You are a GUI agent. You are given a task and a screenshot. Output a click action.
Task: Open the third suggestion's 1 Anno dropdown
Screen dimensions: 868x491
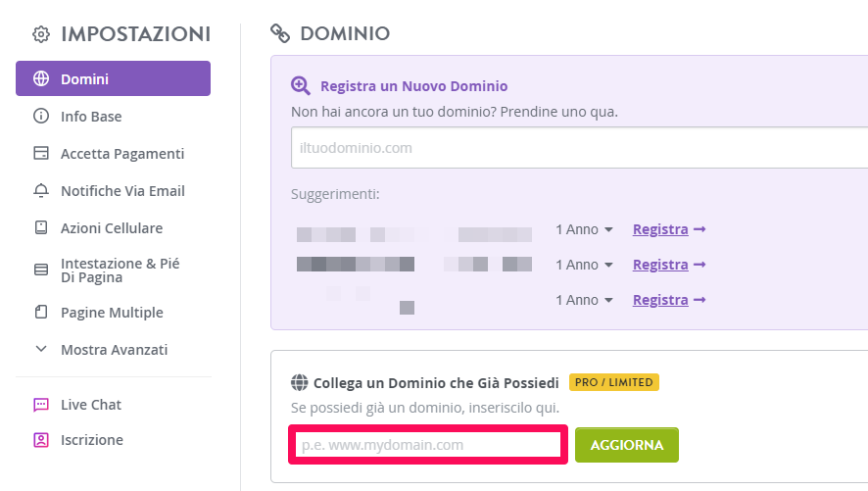[x=585, y=300]
